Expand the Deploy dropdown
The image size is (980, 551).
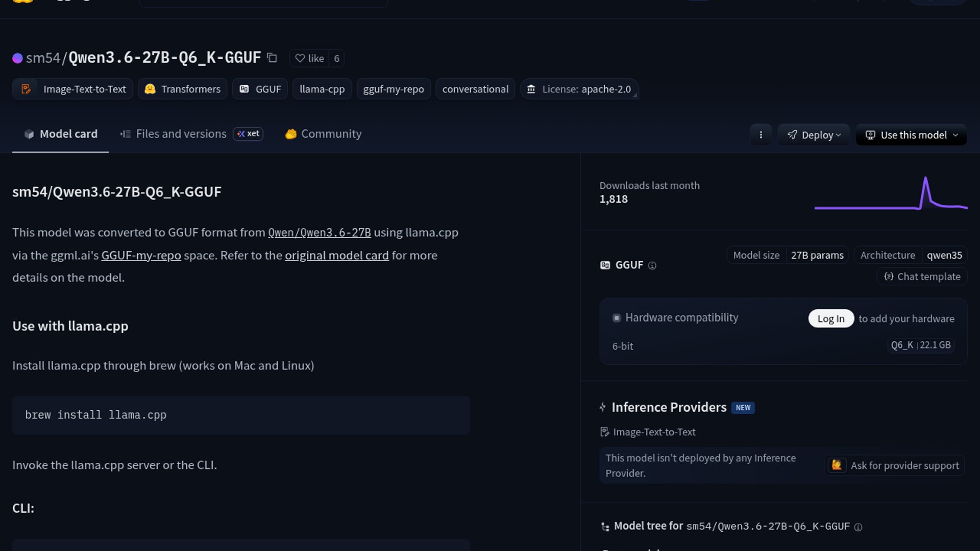[x=814, y=135]
